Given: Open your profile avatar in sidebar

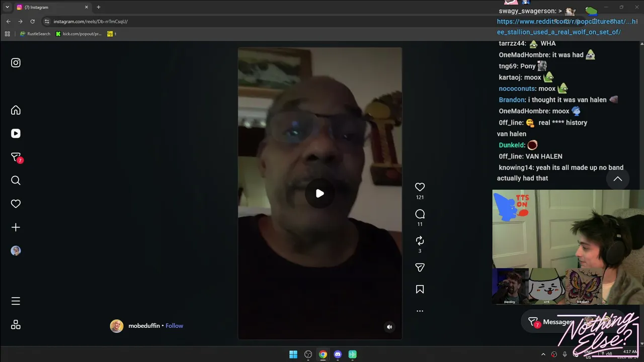Looking at the screenshot, I should [16, 251].
